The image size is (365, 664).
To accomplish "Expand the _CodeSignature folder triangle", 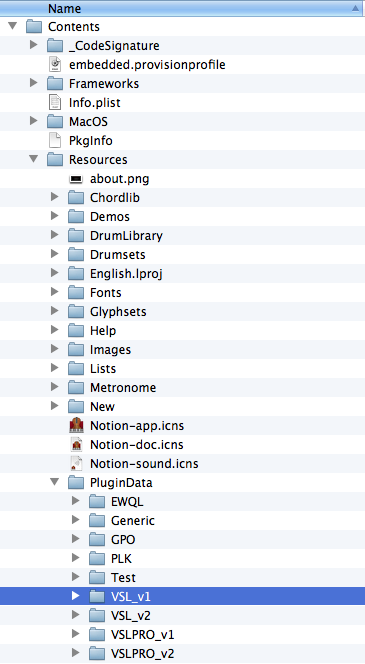I will click(x=34, y=45).
